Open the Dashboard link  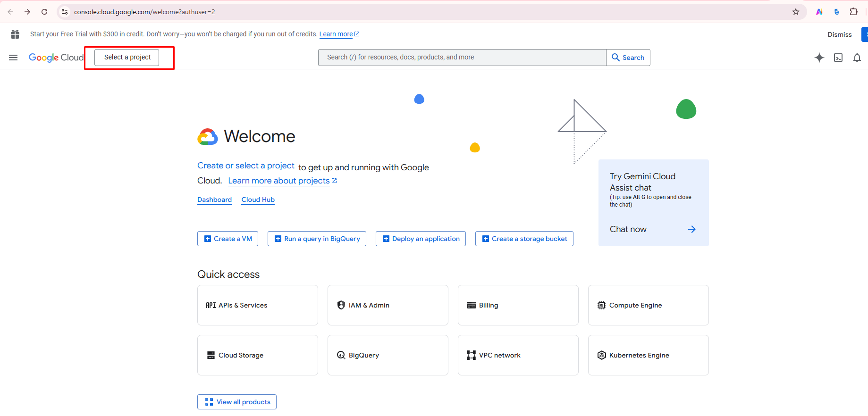tap(214, 200)
